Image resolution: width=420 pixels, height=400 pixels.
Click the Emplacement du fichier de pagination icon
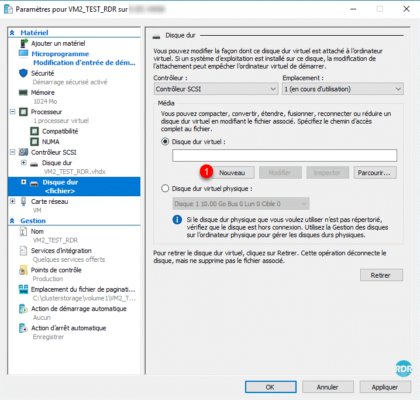point(23,289)
